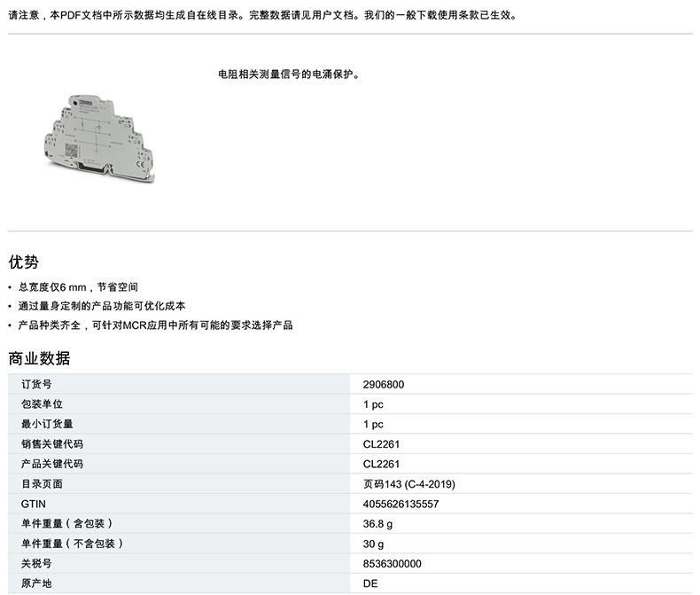Click the bullet about 总宽度仅6 mm
Image resolution: width=700 pixels, height=595 pixels.
click(x=78, y=287)
